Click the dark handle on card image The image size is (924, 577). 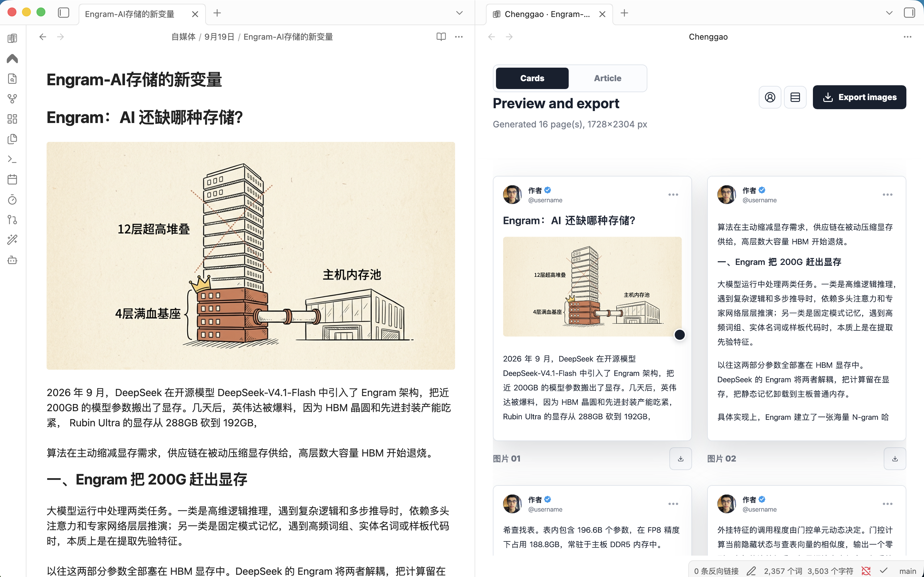680,335
